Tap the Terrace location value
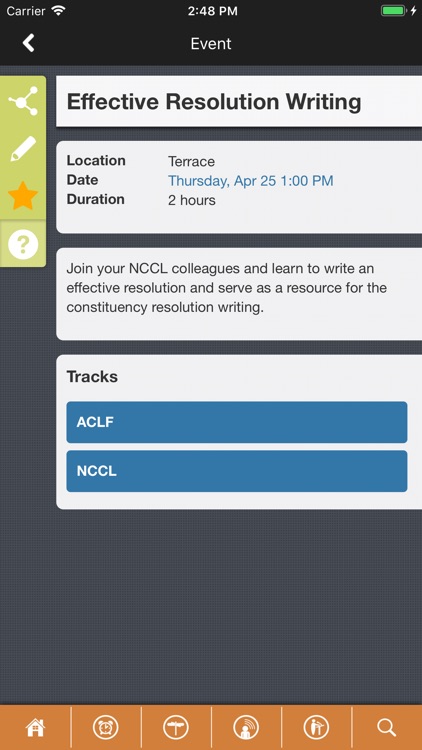Viewport: 422px width, 750px height. tap(191, 162)
